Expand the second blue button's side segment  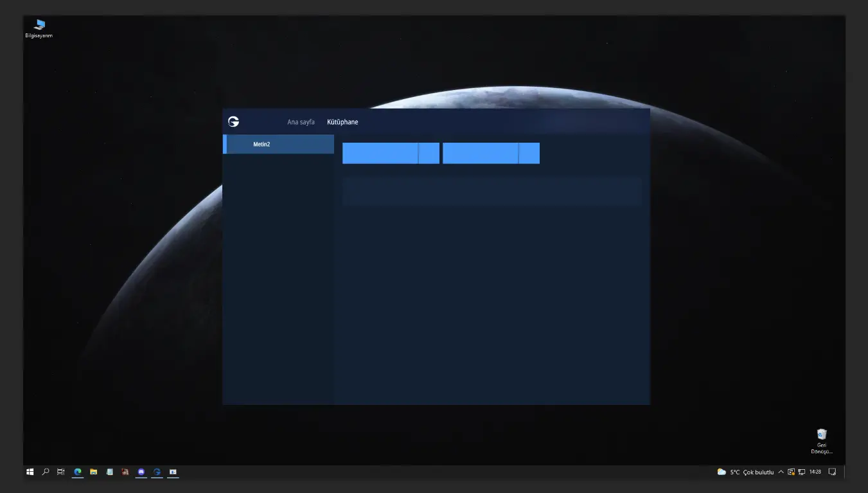pyautogui.click(x=529, y=154)
